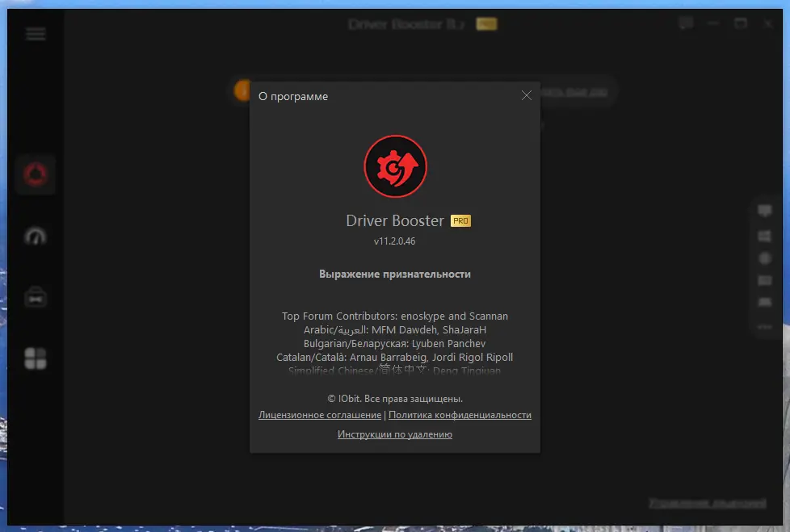This screenshot has width=790, height=532.
Task: Open the Политика конфиденциальности link
Action: click(x=460, y=415)
